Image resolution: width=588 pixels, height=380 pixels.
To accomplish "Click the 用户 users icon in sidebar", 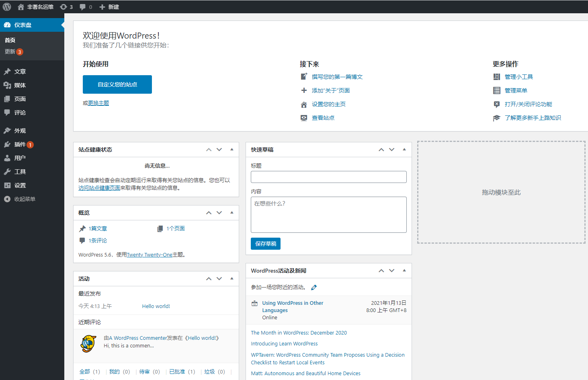I will [x=7, y=158].
